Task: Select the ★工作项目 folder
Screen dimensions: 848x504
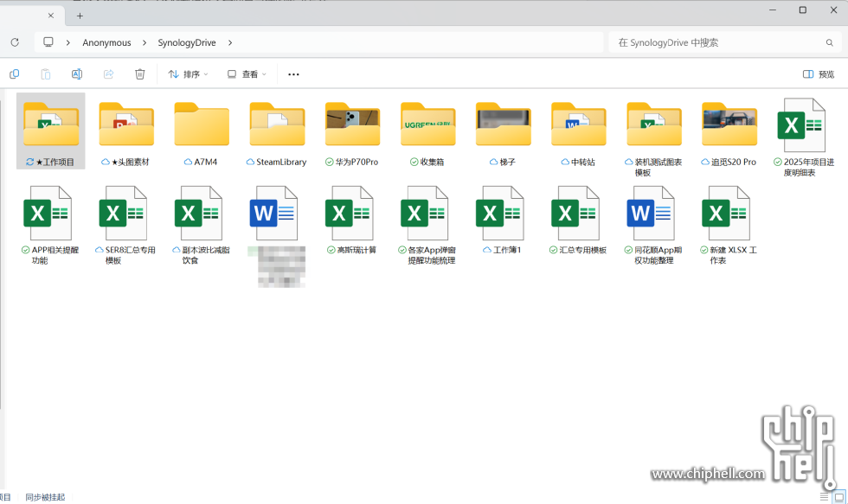Action: [x=51, y=131]
